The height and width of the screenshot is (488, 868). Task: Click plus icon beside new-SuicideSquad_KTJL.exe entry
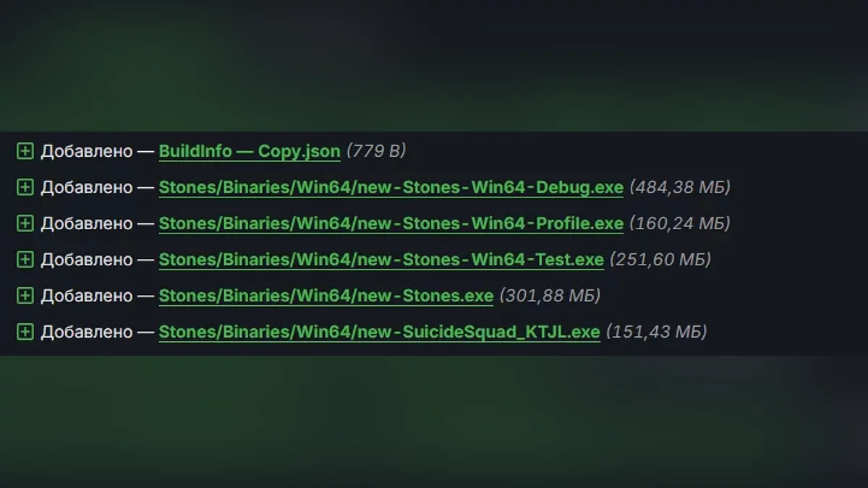pos(25,332)
